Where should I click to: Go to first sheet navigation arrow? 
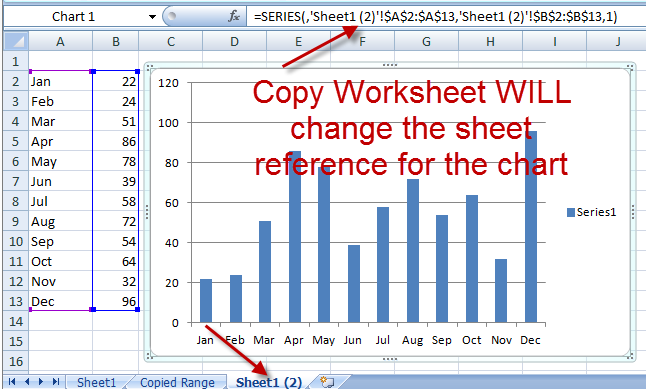[x=12, y=382]
